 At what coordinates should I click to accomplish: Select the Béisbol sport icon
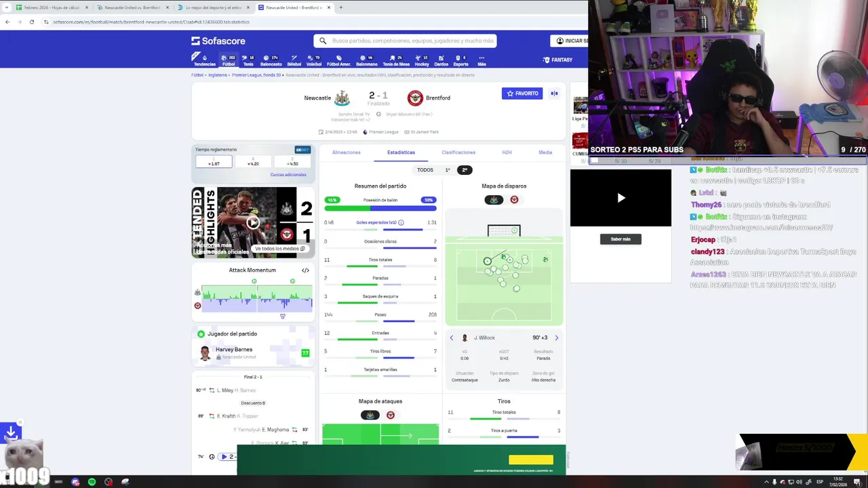294,60
